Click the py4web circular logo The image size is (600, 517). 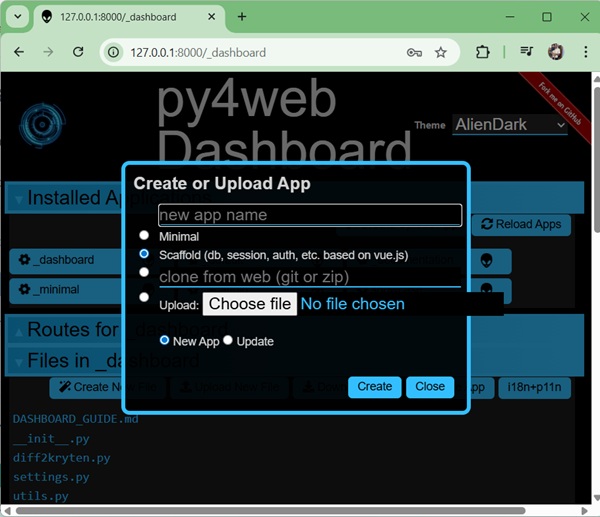42,125
